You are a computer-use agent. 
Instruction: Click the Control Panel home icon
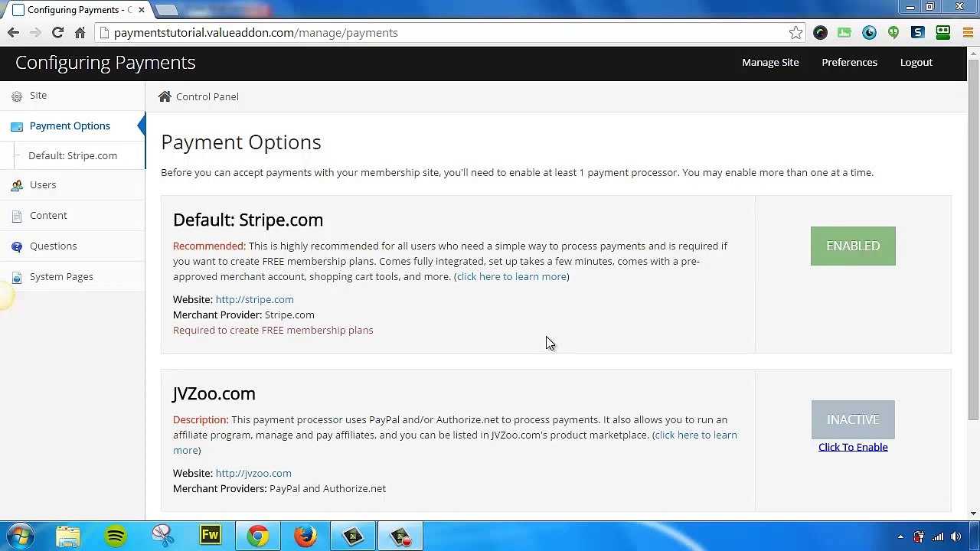point(165,96)
